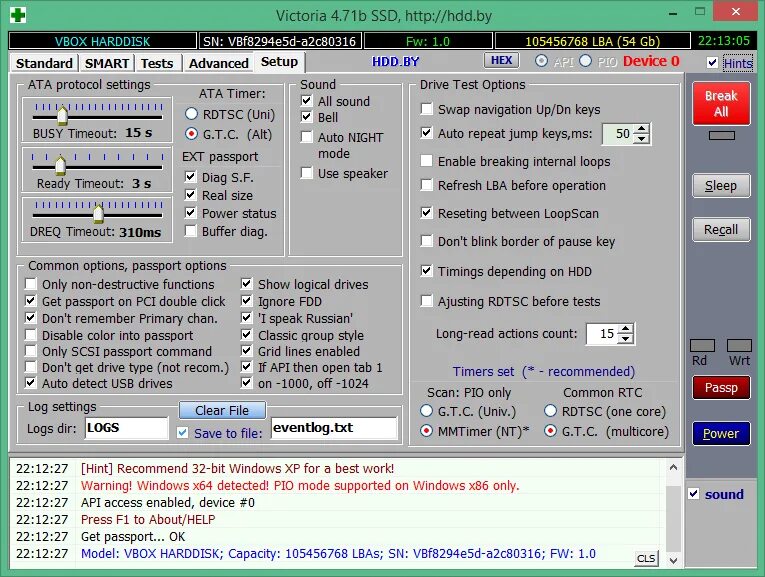Click the CLS button in log
765x577 pixels.
click(x=646, y=558)
